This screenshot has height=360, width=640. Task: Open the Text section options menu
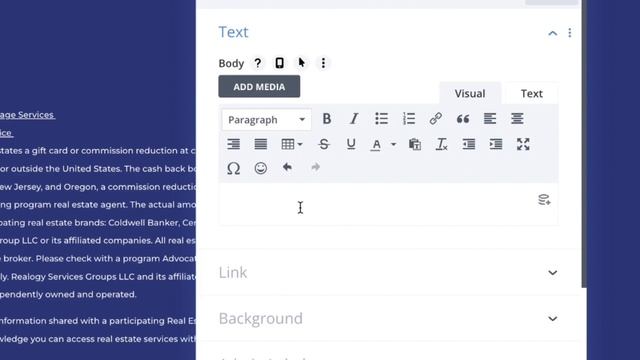[x=570, y=33]
